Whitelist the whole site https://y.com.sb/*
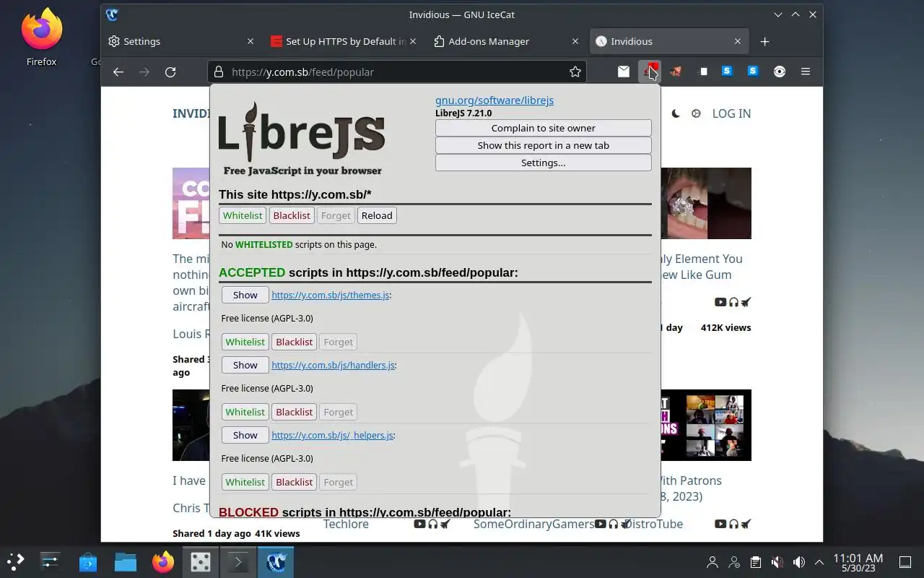This screenshot has width=924, height=578. tap(243, 215)
